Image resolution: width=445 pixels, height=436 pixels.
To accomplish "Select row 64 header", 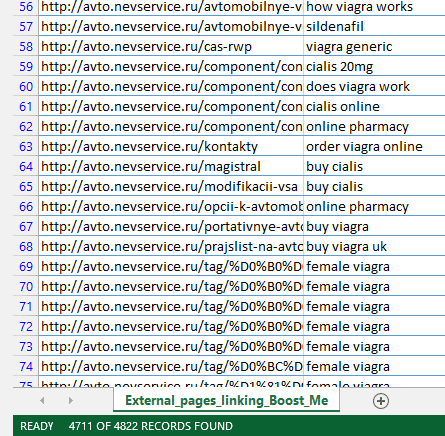I will tap(26, 167).
